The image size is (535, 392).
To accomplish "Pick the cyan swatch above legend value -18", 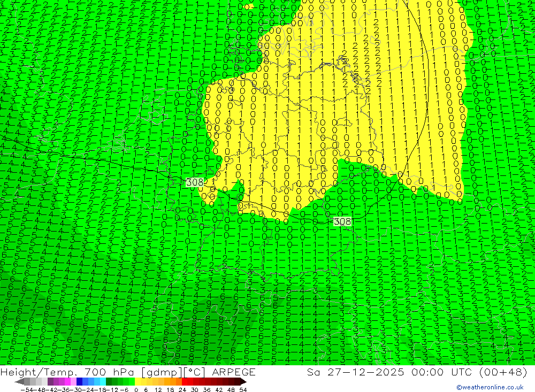I will coord(103,381).
